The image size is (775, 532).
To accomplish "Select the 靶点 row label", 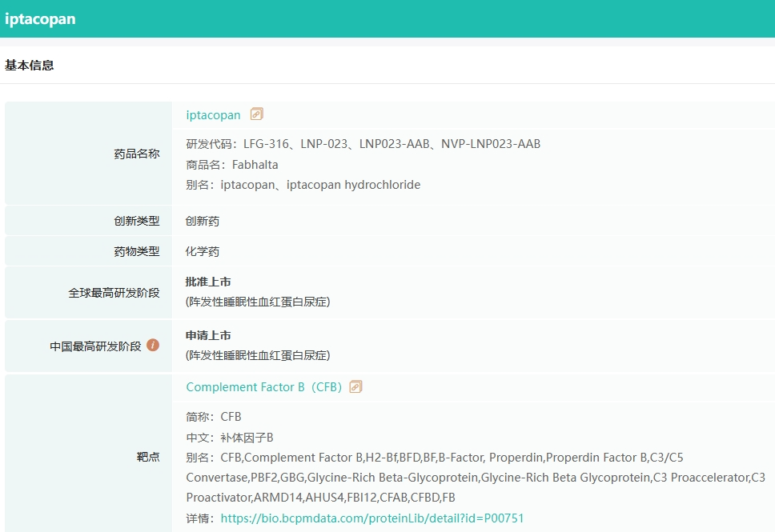I will pos(148,457).
